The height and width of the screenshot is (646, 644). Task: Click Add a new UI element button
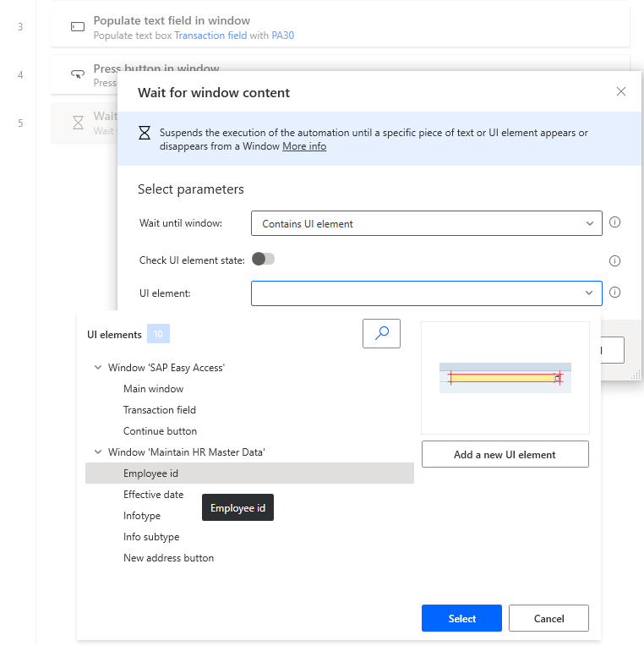point(505,454)
